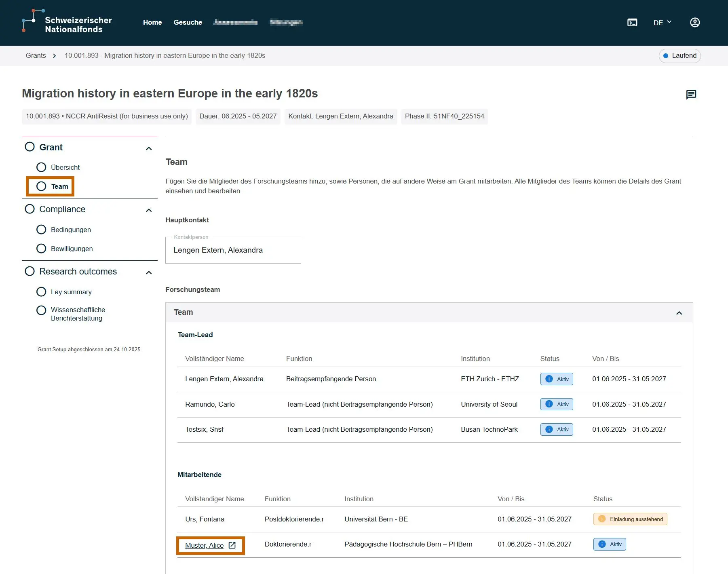Image resolution: width=728 pixels, height=574 pixels.
Task: Click external-link icon next to Muster, Alice
Action: click(232, 545)
